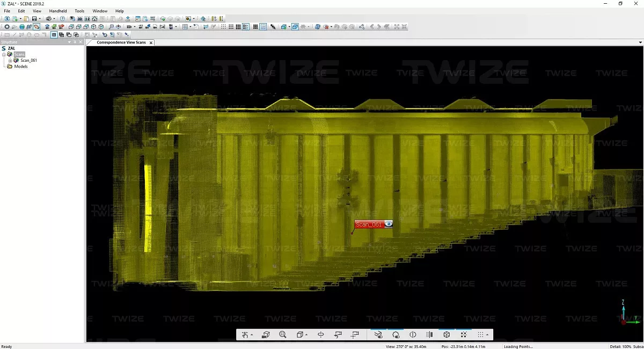This screenshot has width=644, height=349.
Task: Click the Save floppy disk icon
Action: 34,19
